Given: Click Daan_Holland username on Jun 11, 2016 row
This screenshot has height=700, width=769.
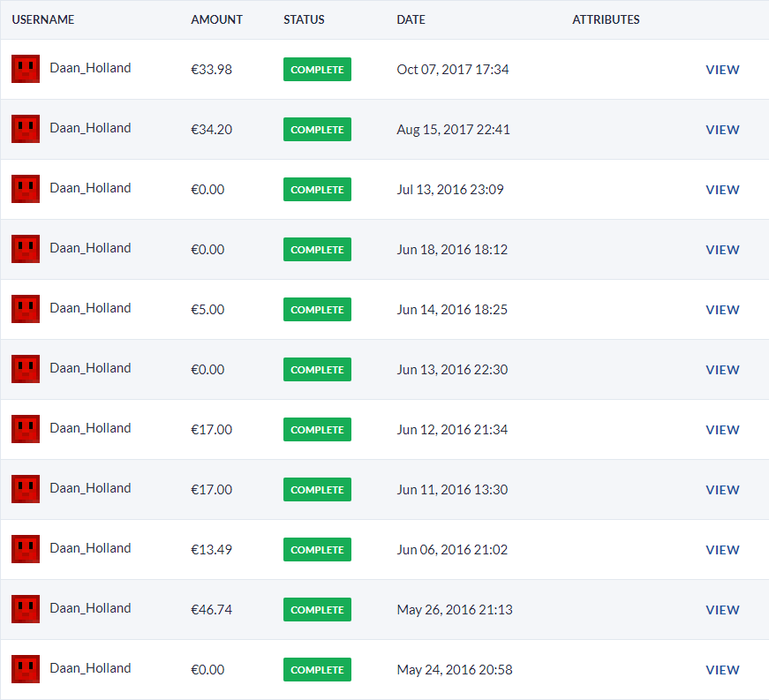Looking at the screenshot, I should 90,488.
